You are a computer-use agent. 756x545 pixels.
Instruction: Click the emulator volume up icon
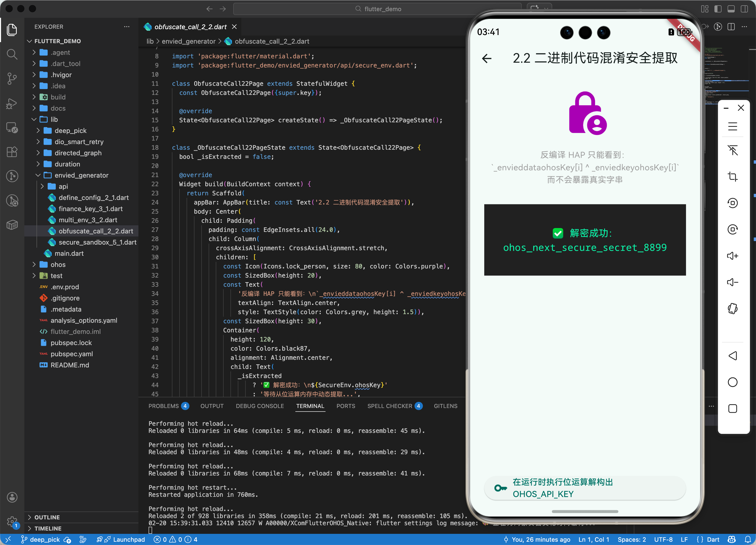coord(732,256)
